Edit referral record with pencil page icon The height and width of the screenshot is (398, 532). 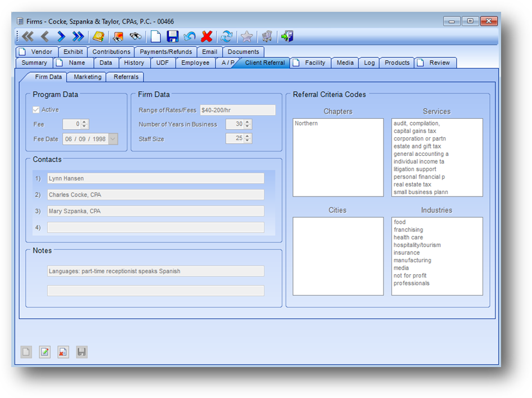(x=45, y=352)
